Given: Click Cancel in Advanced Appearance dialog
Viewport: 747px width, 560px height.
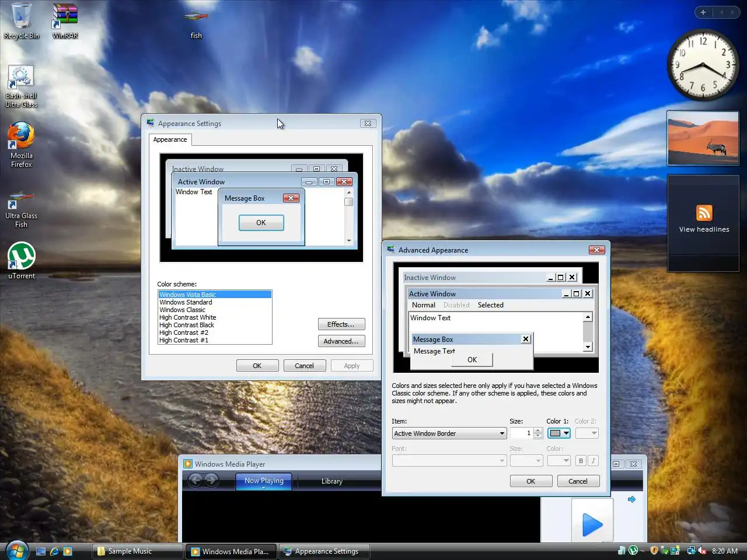Looking at the screenshot, I should tap(578, 481).
